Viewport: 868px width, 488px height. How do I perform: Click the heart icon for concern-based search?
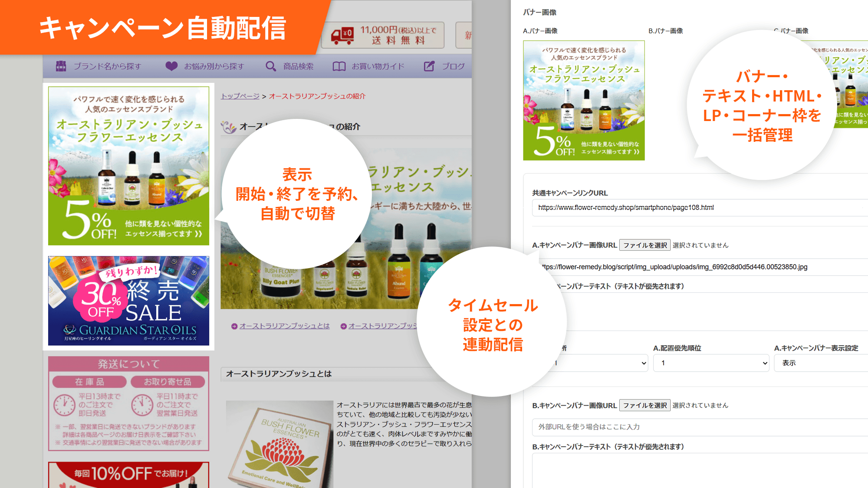(171, 66)
